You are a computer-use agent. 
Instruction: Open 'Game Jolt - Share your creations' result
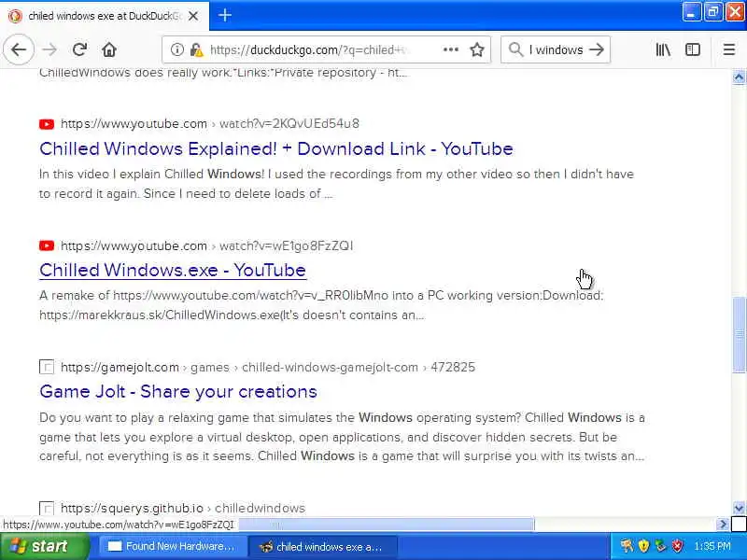pos(178,391)
